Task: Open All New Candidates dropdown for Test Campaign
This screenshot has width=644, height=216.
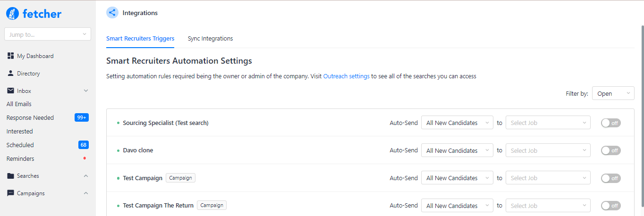Action: [457, 178]
